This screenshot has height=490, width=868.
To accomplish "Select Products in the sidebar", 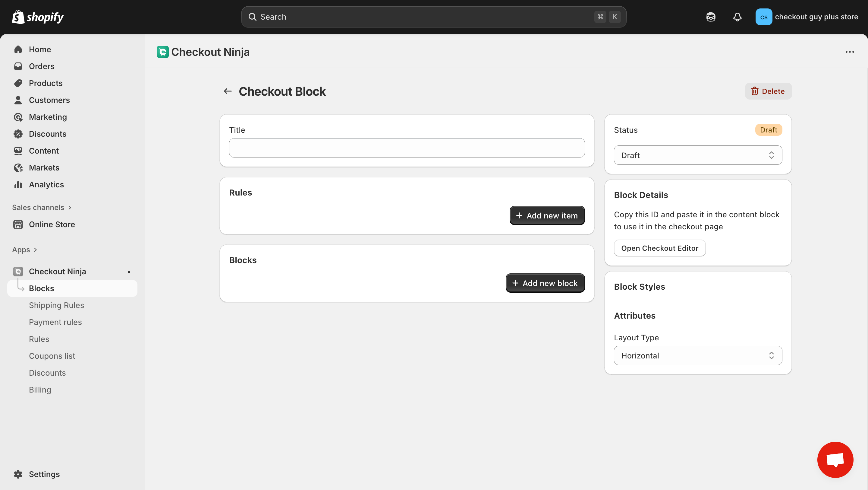I will [46, 83].
